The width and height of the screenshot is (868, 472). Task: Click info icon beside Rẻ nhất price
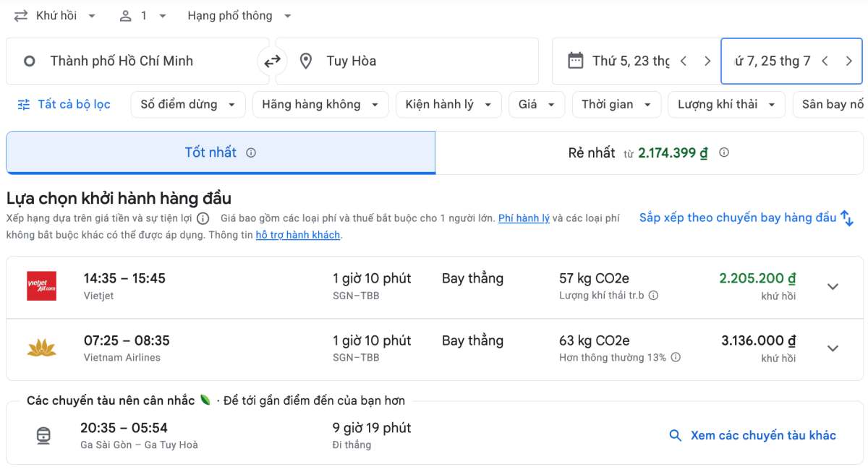724,153
